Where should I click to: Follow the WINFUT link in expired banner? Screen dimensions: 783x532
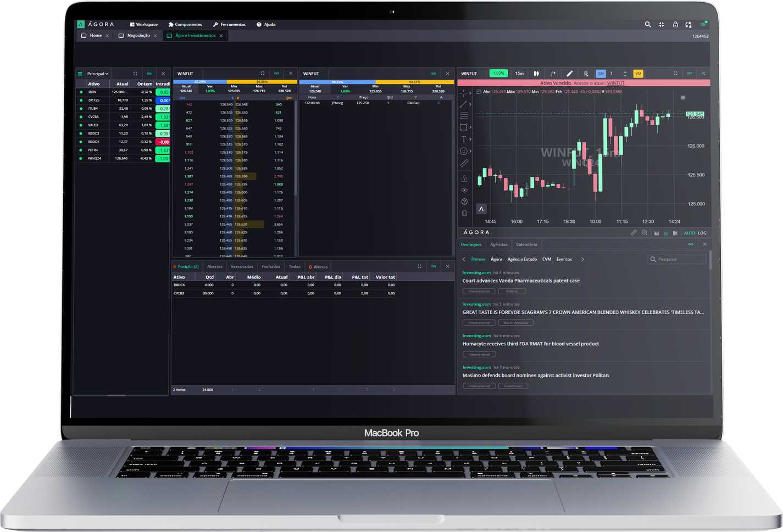(615, 83)
